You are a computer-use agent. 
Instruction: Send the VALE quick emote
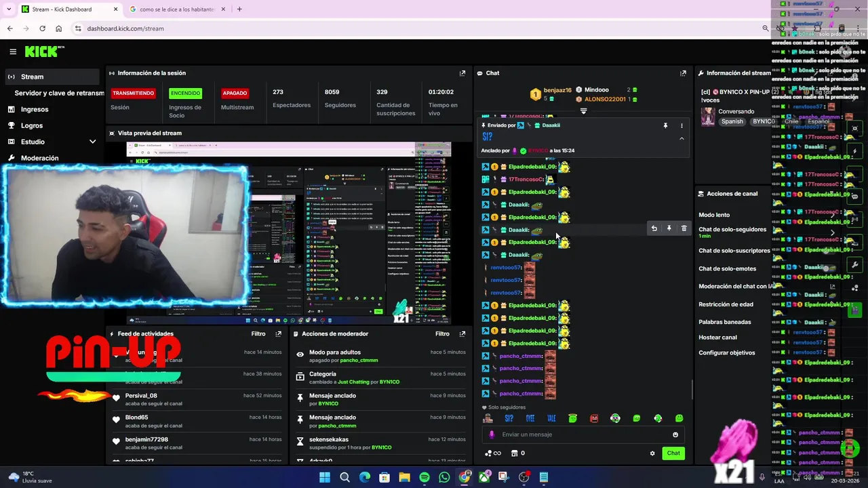[x=551, y=418]
